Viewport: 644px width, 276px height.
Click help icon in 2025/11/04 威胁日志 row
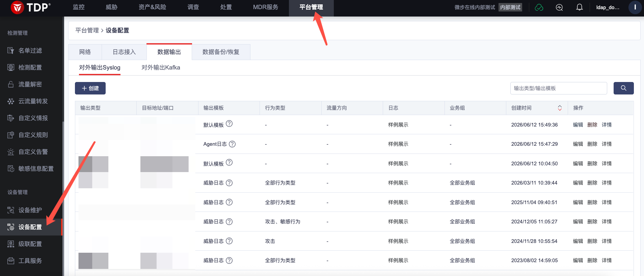[229, 202]
